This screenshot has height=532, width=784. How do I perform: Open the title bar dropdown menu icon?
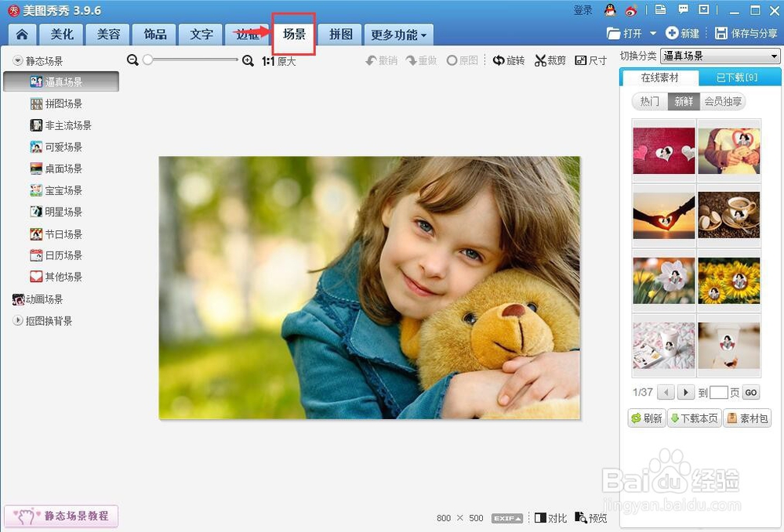(704, 9)
